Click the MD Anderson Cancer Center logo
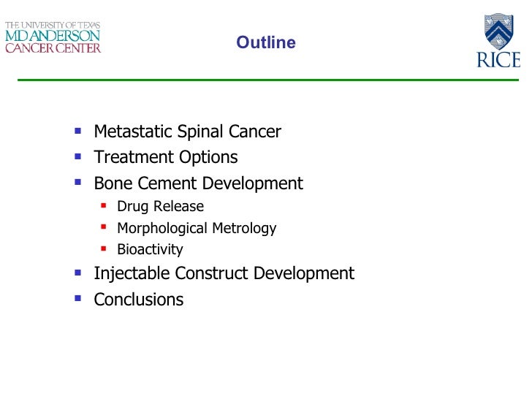The height and width of the screenshot is (399, 532). click(53, 37)
